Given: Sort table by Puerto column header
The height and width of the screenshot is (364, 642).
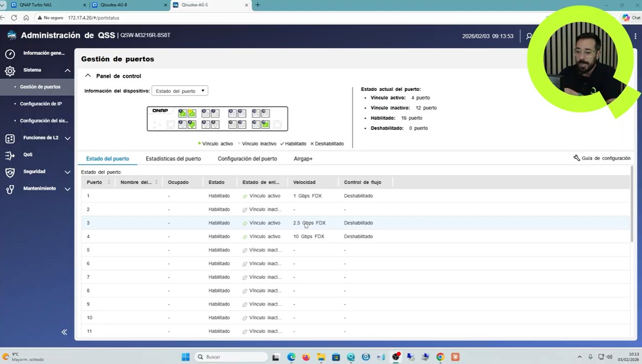Looking at the screenshot, I should pos(95,182).
